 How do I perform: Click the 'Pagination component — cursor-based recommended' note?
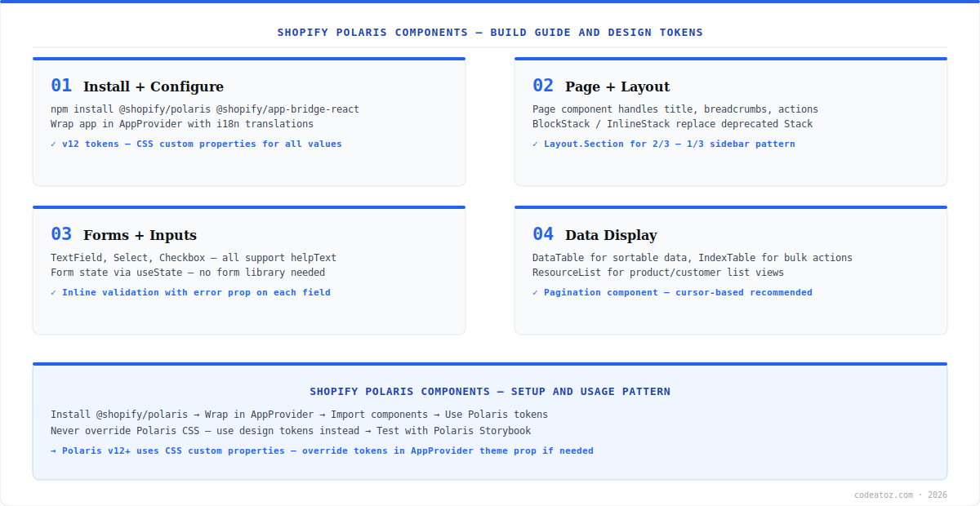672,292
